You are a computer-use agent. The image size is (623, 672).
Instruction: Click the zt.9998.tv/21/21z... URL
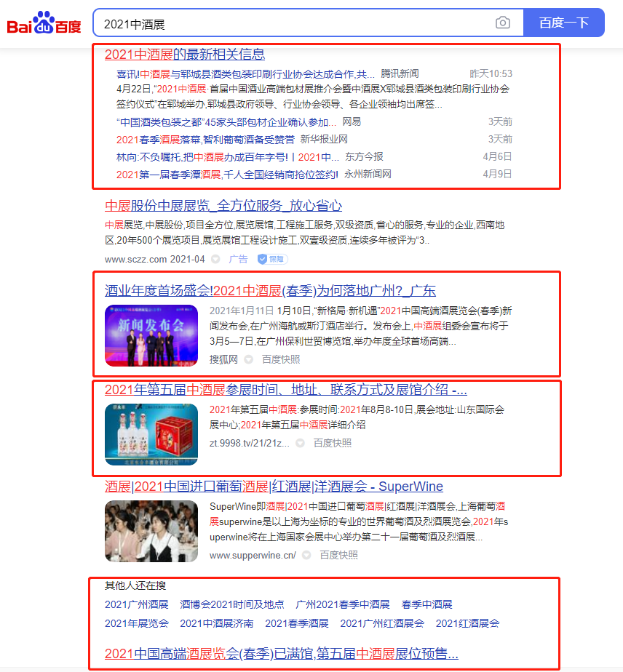[250, 443]
